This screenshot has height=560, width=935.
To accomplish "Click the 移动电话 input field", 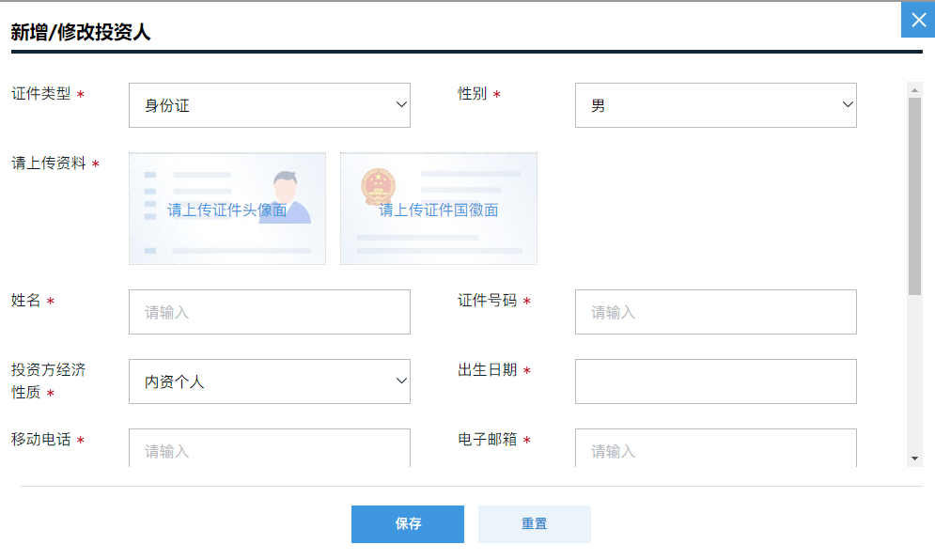I will click(270, 448).
